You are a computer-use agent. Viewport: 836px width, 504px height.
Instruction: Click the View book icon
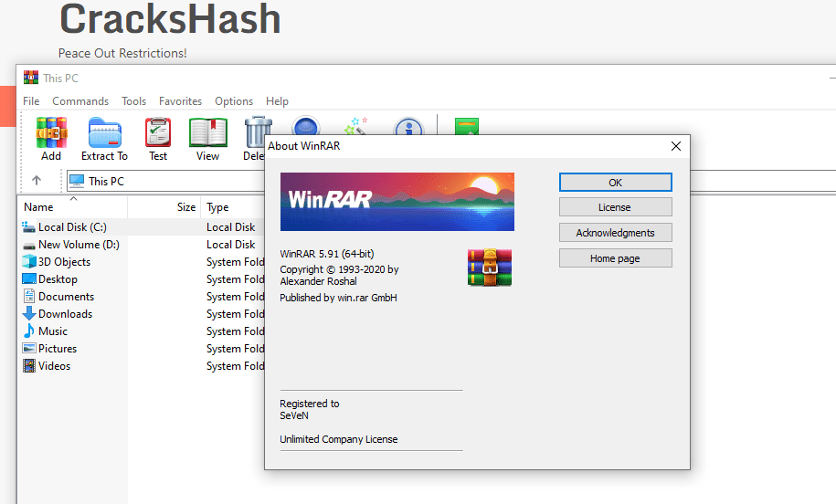(x=208, y=132)
